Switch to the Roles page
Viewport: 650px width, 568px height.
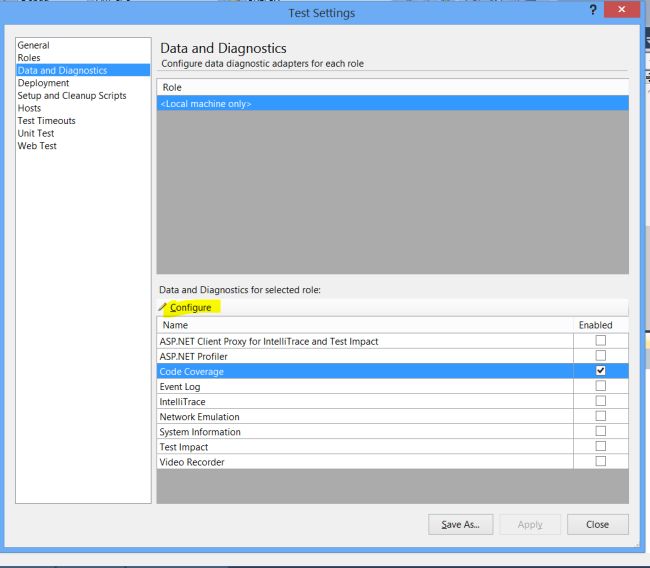tap(29, 58)
